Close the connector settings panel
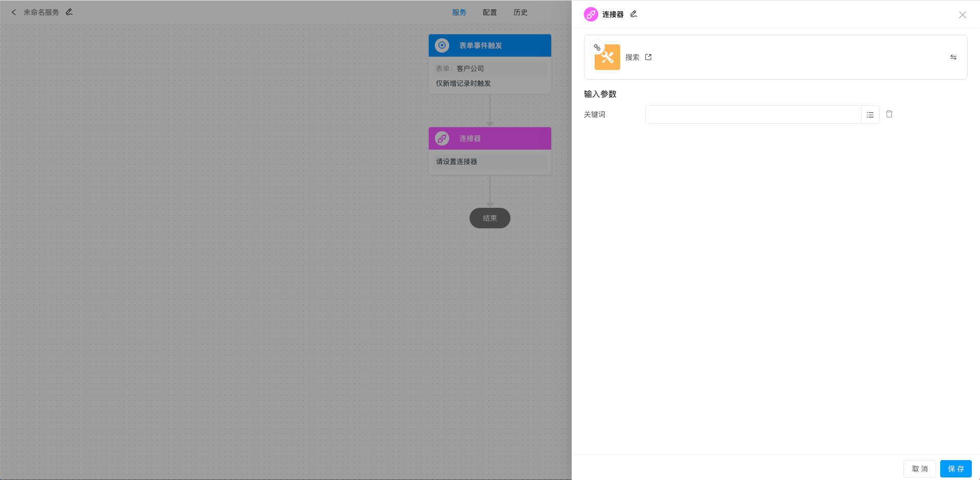This screenshot has height=480, width=980. coord(962,15)
